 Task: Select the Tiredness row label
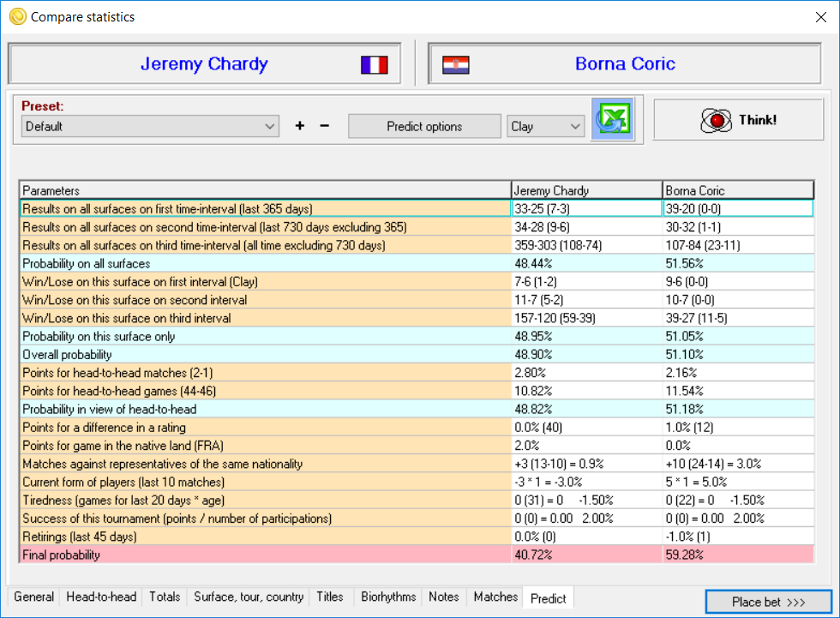pos(266,501)
